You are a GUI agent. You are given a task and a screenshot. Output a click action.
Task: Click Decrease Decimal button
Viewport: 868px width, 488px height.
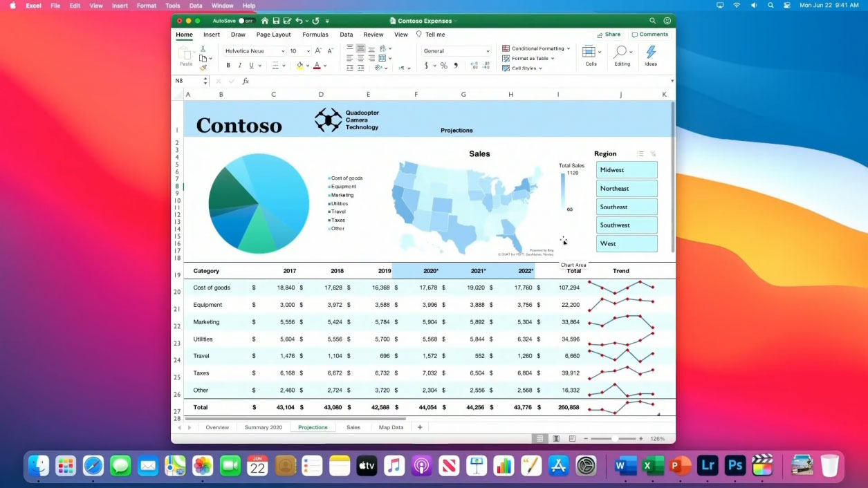(x=487, y=66)
